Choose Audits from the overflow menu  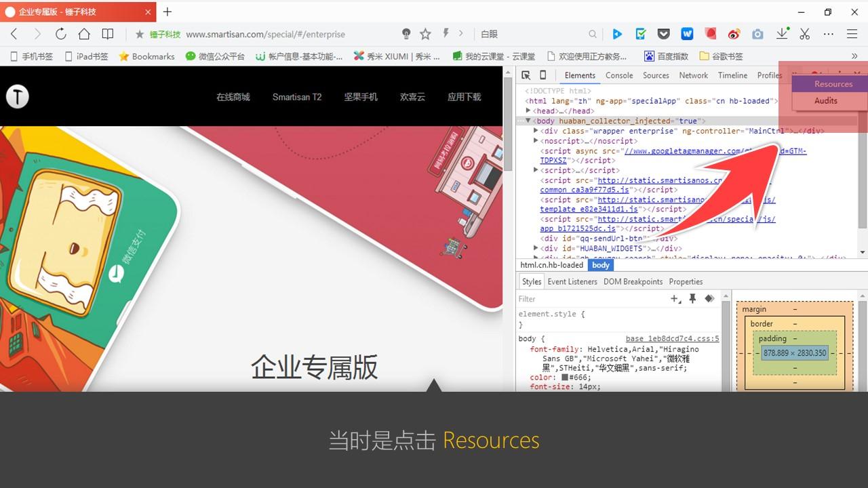tap(826, 100)
